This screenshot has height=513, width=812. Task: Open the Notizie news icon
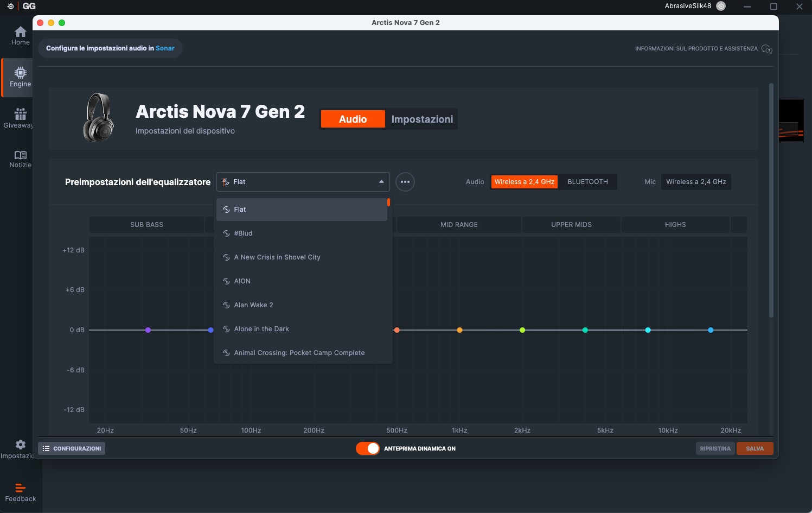pos(20,155)
